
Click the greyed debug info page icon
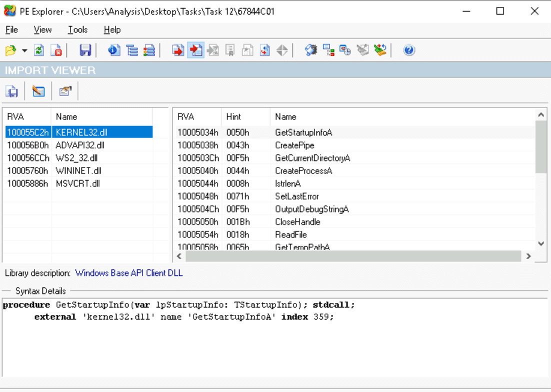247,50
